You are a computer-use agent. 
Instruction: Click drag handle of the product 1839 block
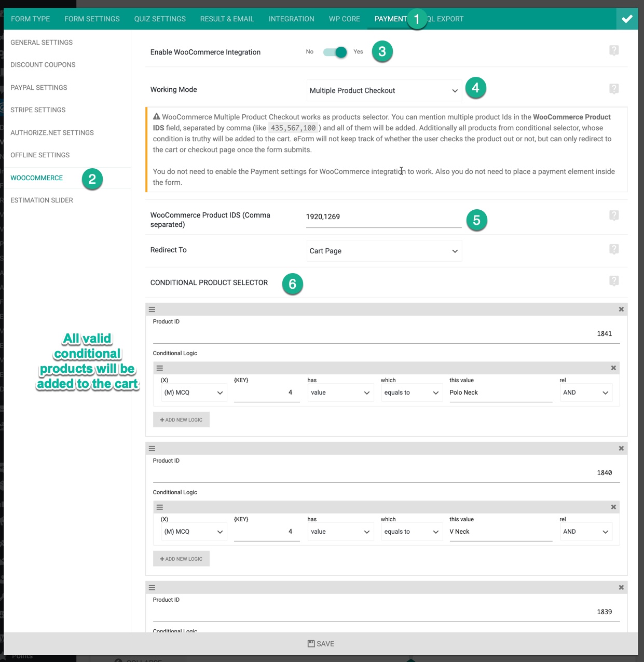pos(152,588)
